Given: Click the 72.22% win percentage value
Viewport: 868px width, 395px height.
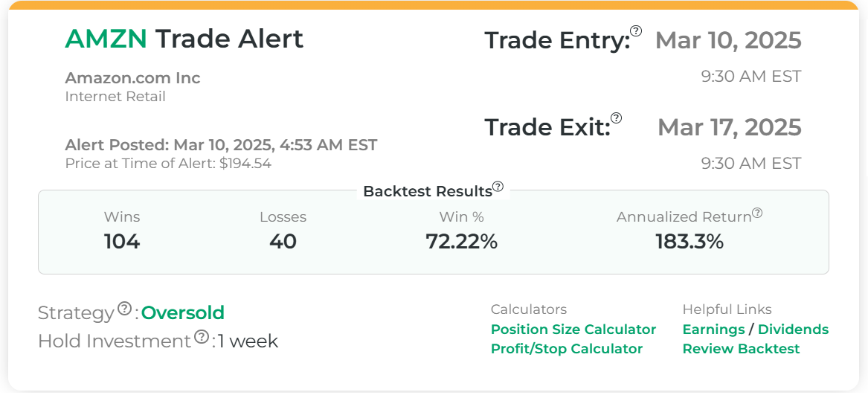Looking at the screenshot, I should [461, 242].
